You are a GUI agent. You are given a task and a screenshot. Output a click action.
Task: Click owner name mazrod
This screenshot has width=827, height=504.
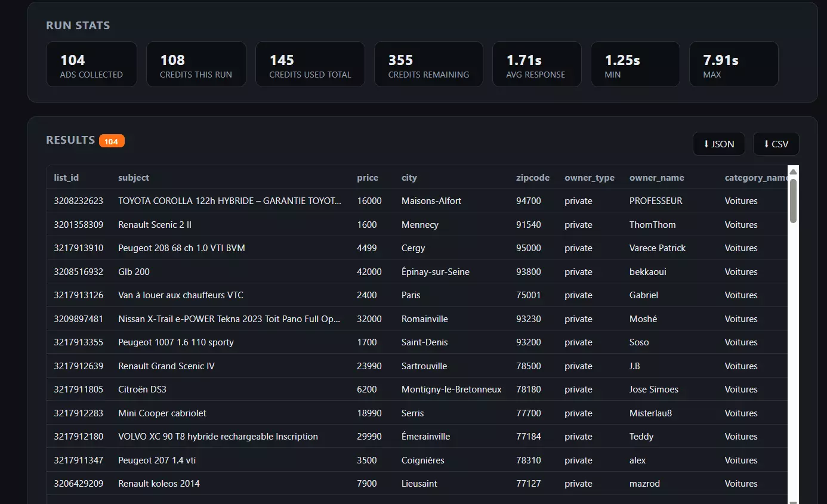(645, 484)
